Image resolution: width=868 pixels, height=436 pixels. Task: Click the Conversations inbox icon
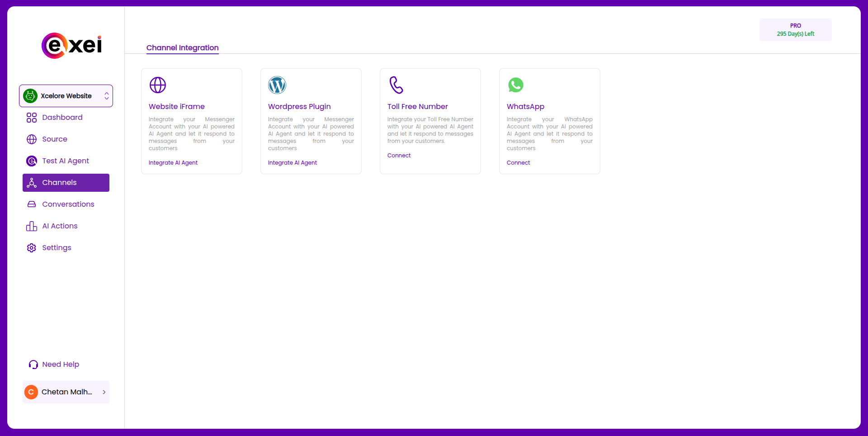[32, 204]
